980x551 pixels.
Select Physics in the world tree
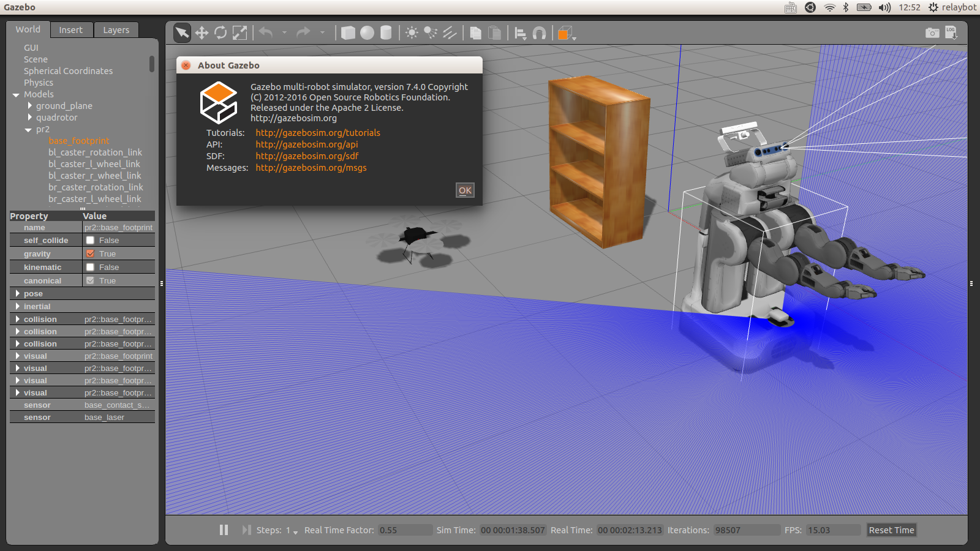point(39,83)
